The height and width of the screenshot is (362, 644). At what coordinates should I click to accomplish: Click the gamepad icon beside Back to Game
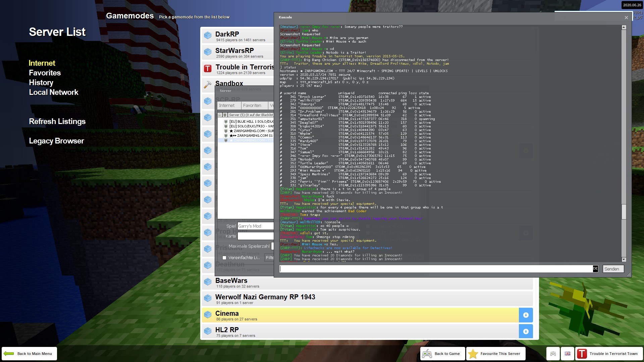(427, 354)
